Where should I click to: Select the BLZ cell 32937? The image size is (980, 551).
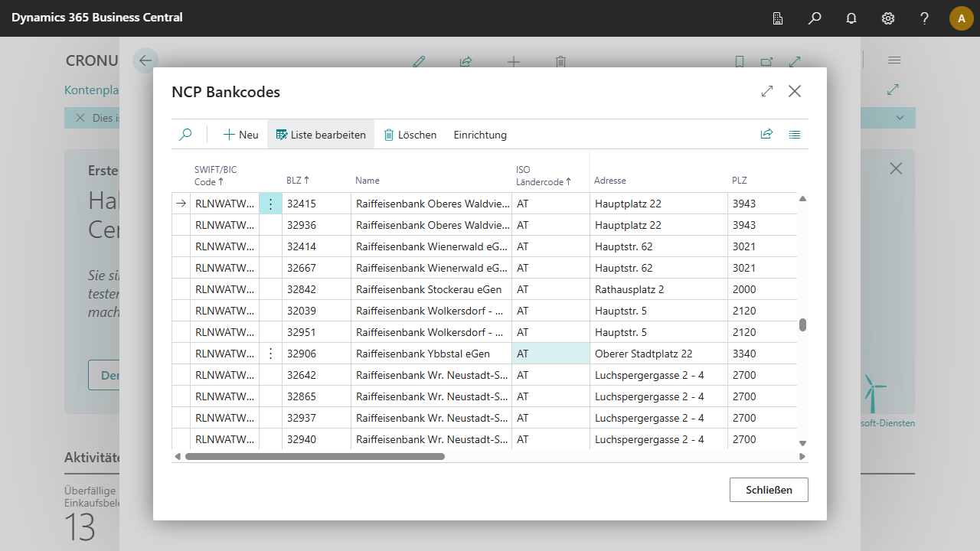click(317, 418)
